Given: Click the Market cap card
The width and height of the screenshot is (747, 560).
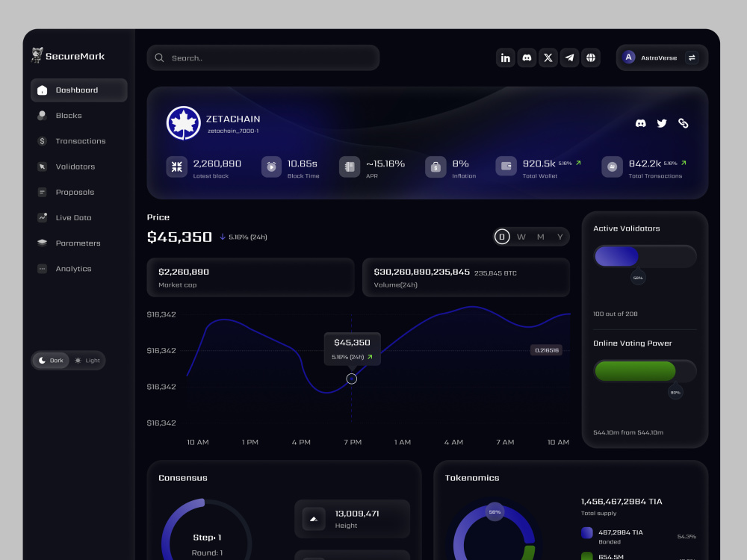Looking at the screenshot, I should point(250,278).
